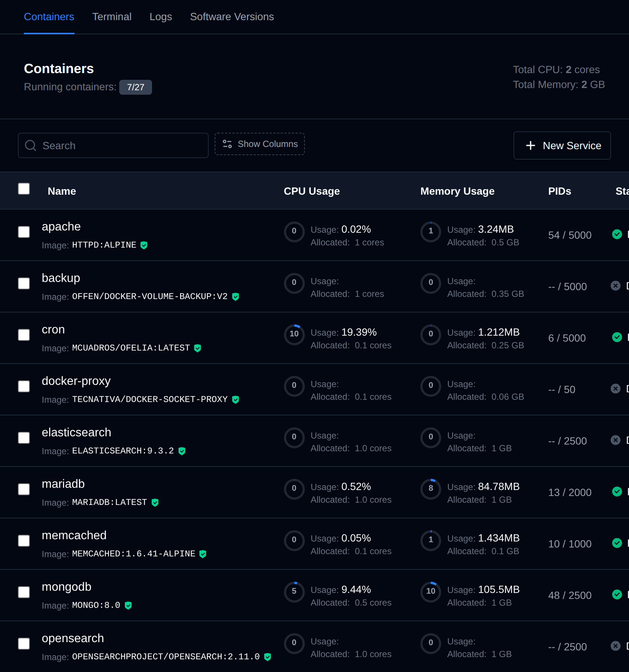
Task: Click the shield icon beside ELASTICSEARCH:9.3.2
Action: pos(182,451)
